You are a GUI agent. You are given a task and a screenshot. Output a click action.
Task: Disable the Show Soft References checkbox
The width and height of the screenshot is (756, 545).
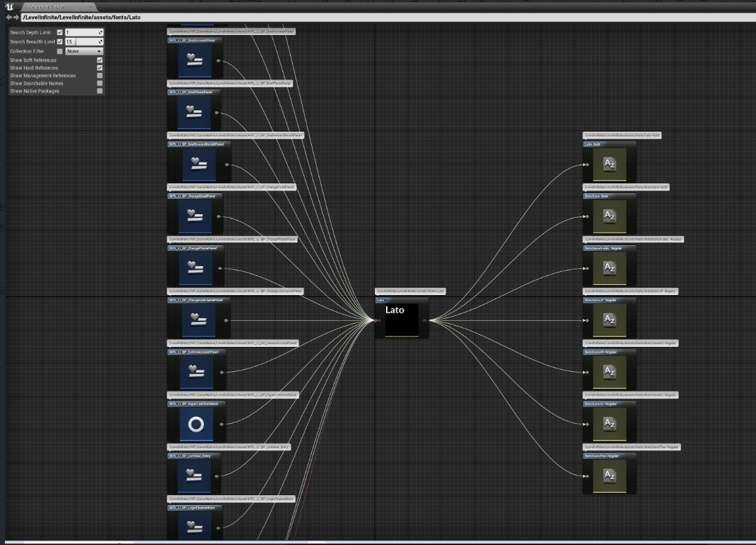tap(99, 60)
